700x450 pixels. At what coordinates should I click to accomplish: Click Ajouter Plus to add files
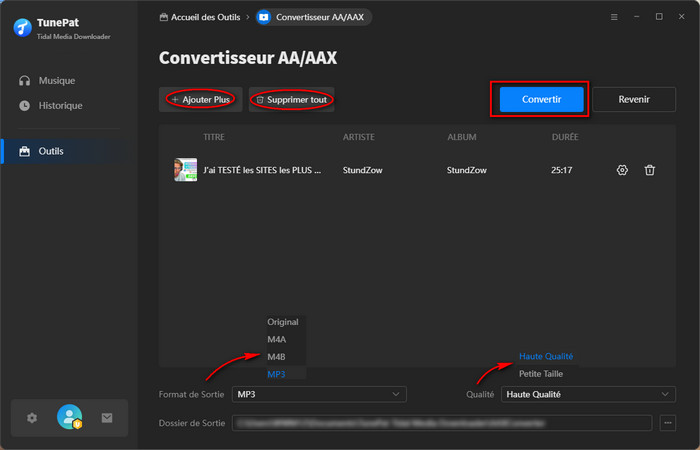pyautogui.click(x=200, y=100)
